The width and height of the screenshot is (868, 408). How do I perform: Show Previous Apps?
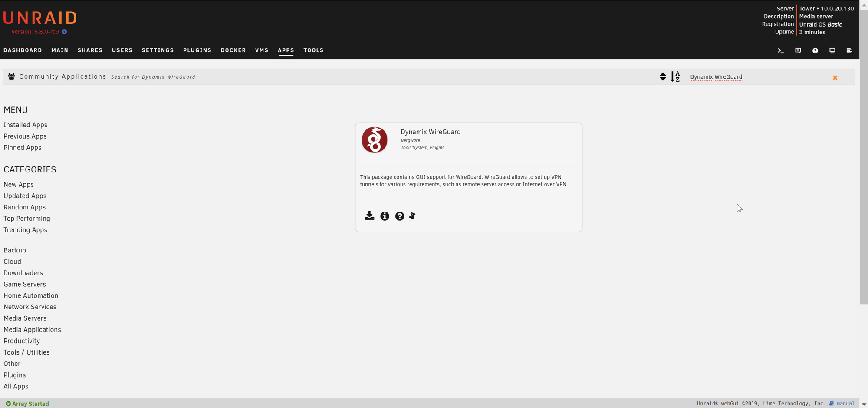(25, 136)
